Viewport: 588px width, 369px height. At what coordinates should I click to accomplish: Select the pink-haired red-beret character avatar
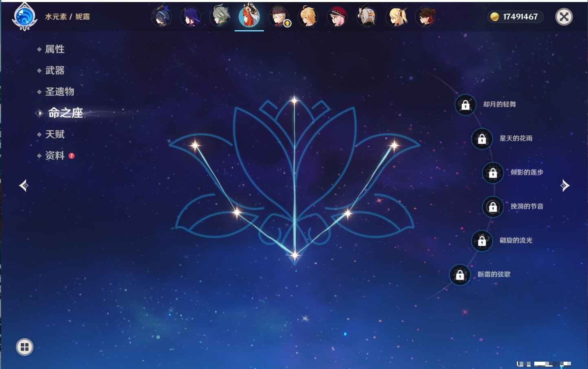[338, 16]
